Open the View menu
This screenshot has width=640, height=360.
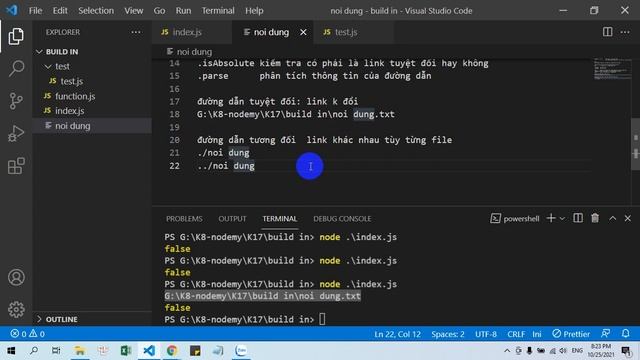tap(133, 11)
